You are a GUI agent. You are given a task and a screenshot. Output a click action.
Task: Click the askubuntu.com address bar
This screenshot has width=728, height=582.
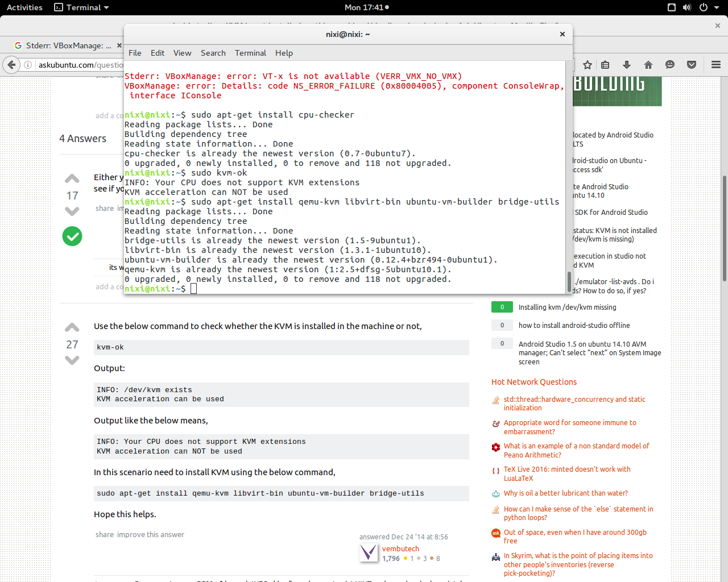coord(81,65)
